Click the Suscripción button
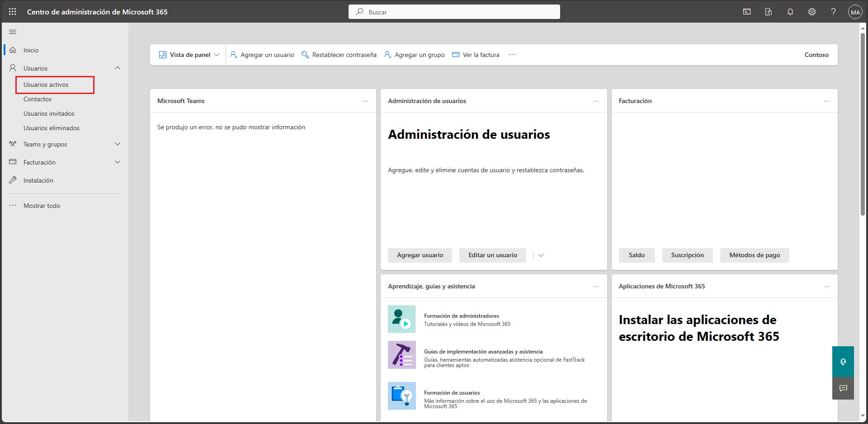This screenshot has width=868, height=424. pos(687,255)
